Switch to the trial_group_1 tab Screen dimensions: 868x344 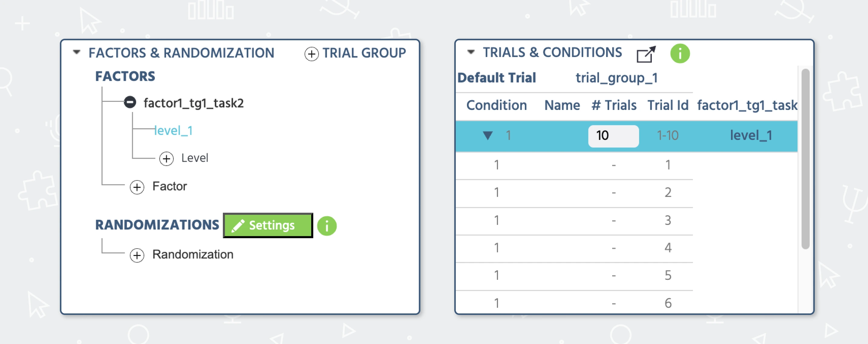616,78
